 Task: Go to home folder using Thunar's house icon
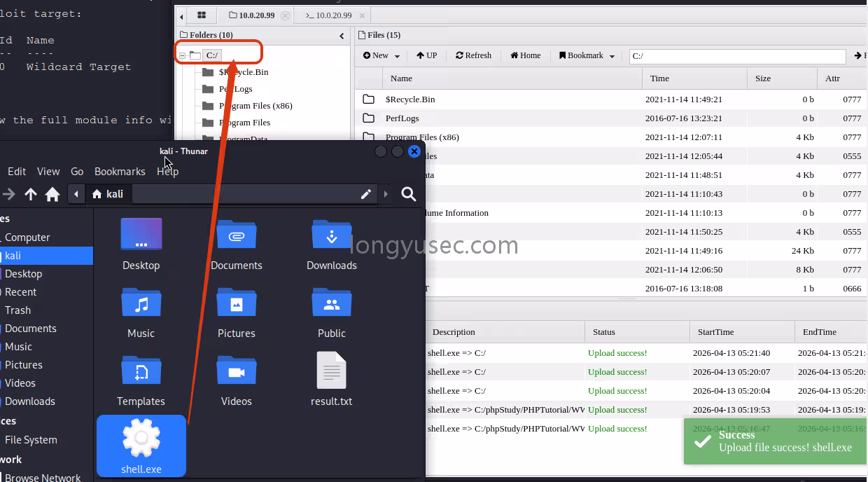[52, 194]
